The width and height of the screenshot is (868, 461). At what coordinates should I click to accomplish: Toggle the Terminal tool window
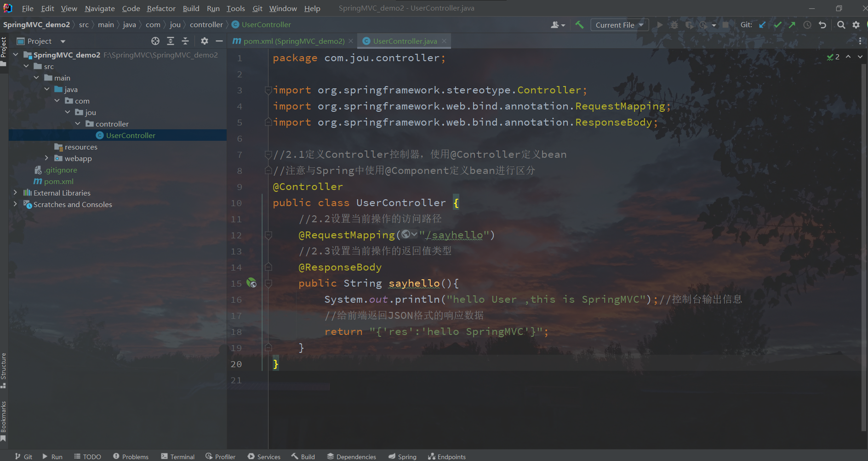(178, 456)
